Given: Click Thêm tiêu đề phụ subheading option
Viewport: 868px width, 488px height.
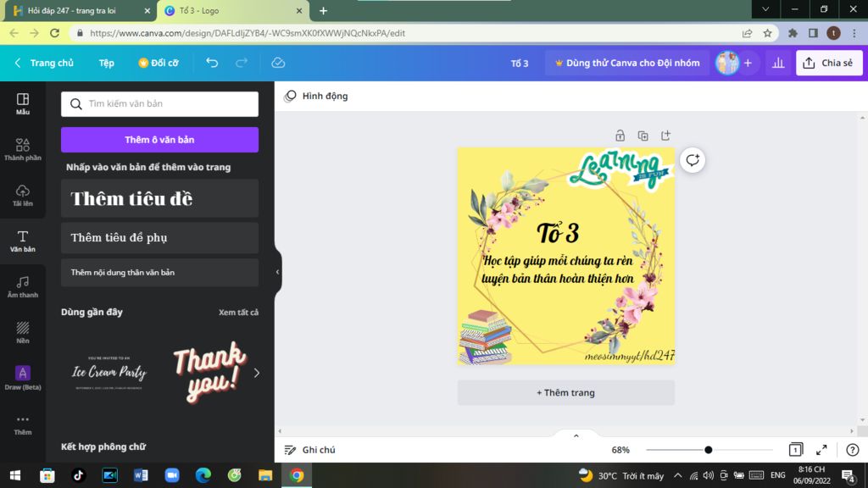Looking at the screenshot, I should (x=159, y=237).
